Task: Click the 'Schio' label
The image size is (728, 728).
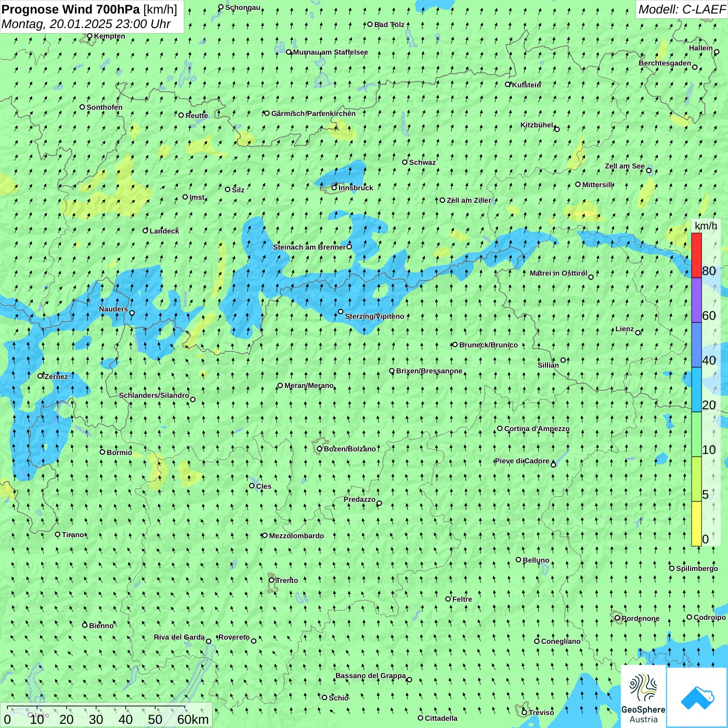Action: pyautogui.click(x=339, y=698)
